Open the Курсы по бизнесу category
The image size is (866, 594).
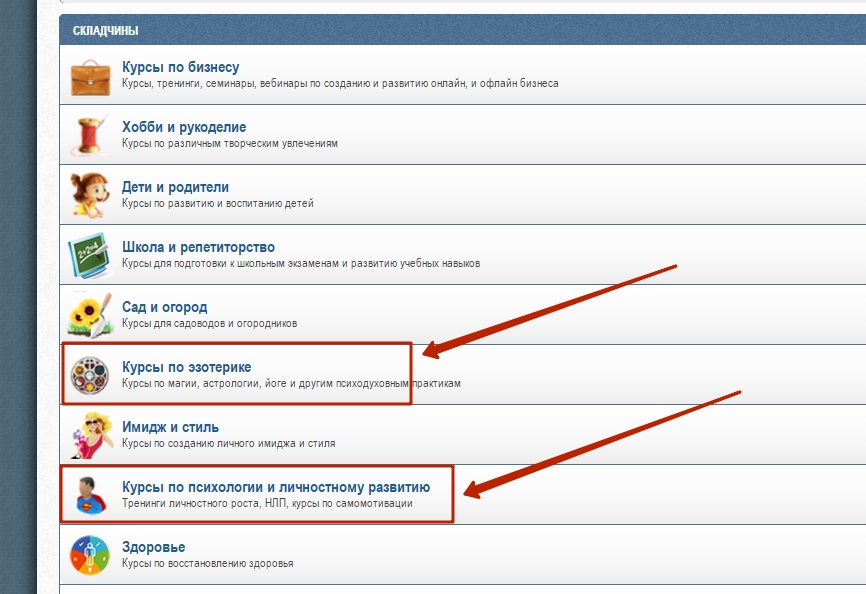coord(180,67)
